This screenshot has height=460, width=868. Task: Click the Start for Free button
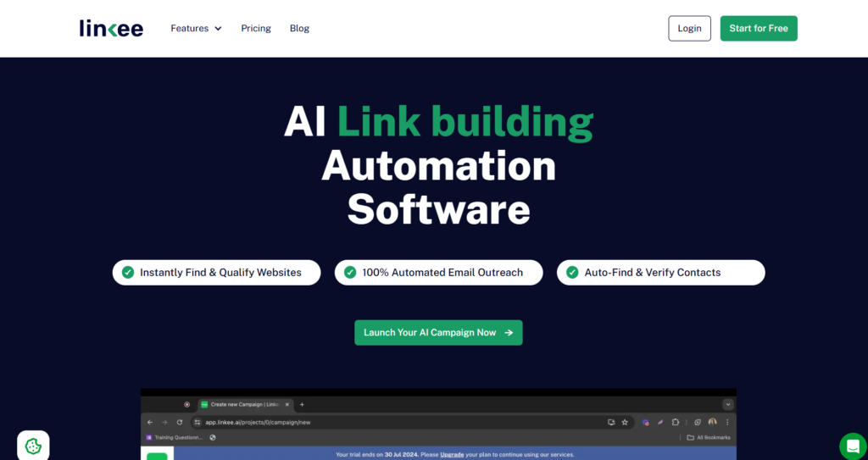759,28
